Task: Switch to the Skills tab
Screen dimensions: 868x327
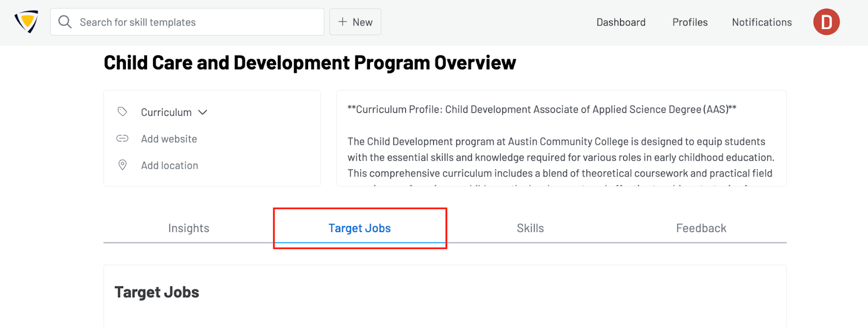Action: [x=530, y=228]
